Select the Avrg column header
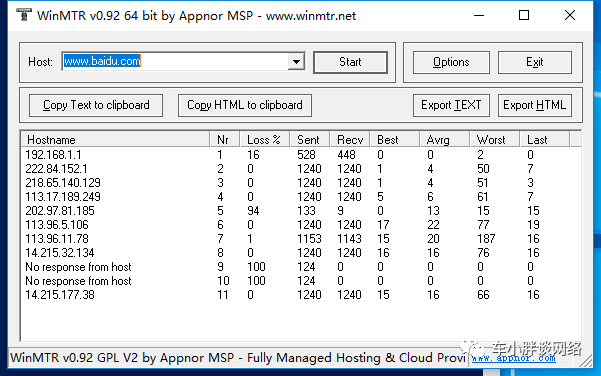Image resolution: width=601 pixels, height=376 pixels. click(x=445, y=140)
